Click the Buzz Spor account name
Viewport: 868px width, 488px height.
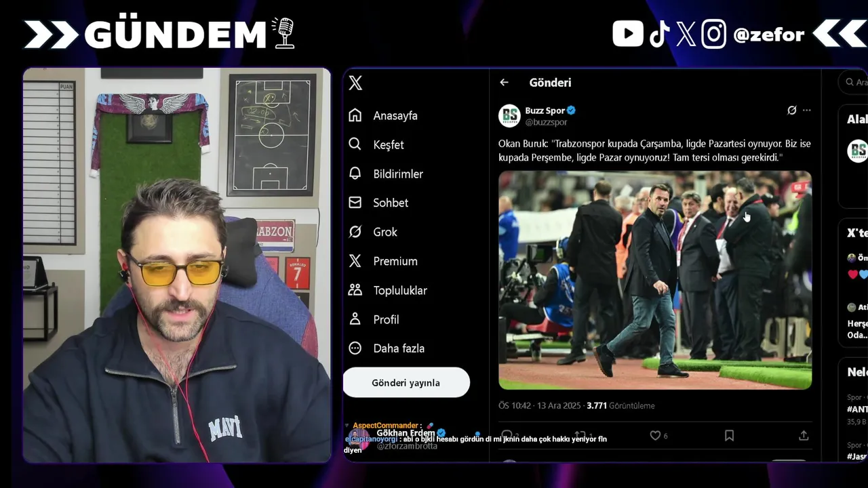(x=545, y=110)
